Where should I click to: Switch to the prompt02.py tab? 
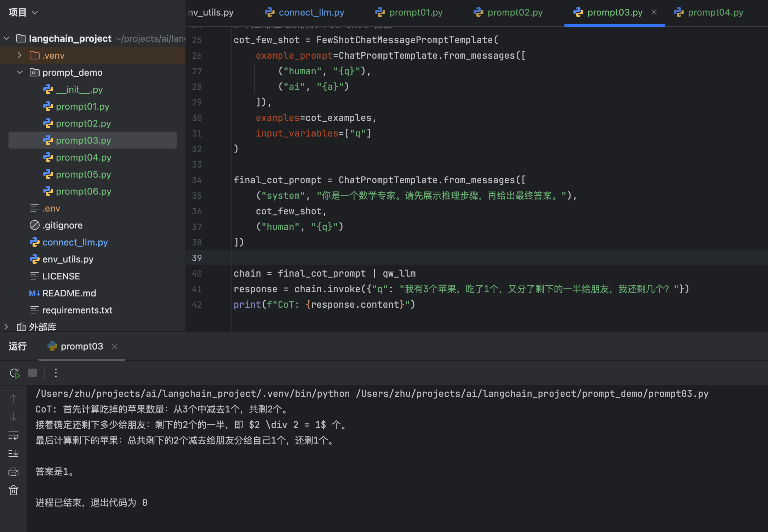(x=515, y=13)
